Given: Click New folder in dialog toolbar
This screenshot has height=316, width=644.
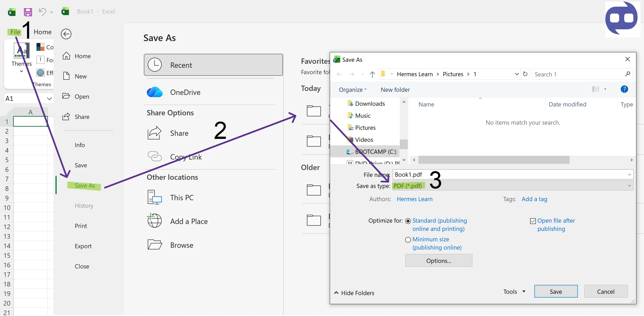Looking at the screenshot, I should coord(395,90).
